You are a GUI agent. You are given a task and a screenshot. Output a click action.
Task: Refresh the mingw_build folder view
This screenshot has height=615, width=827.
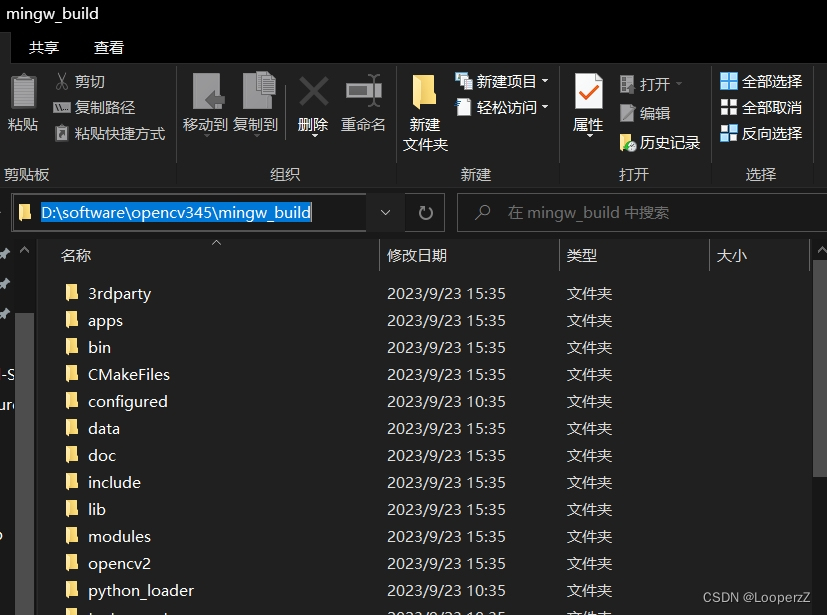(x=425, y=213)
